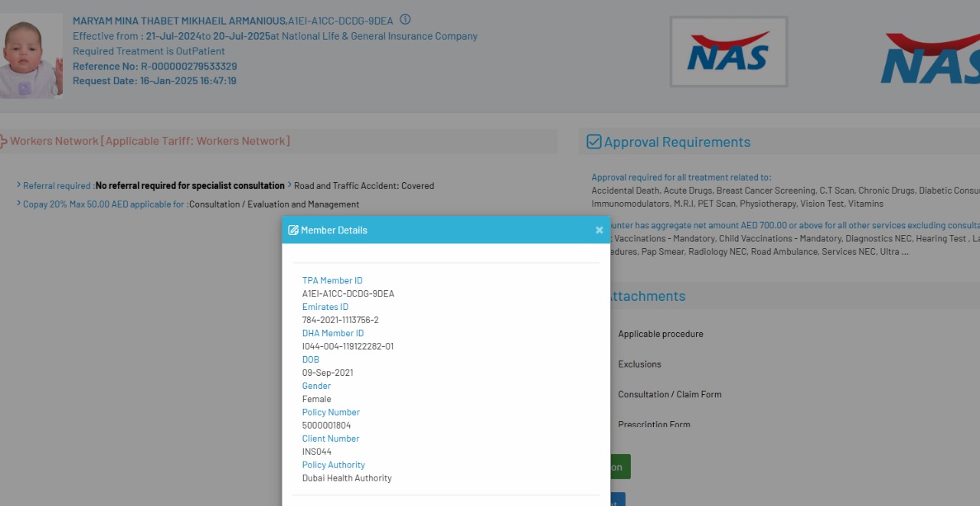
Task: Select the Emirates ID label
Action: pyautogui.click(x=325, y=307)
